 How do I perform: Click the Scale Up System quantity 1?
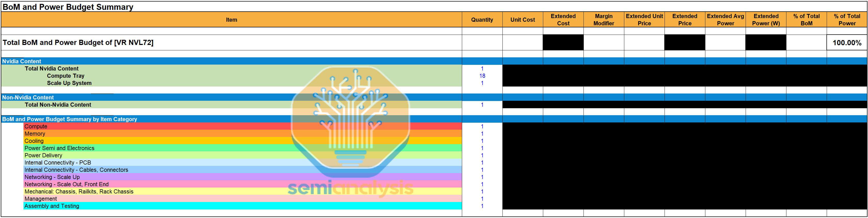tap(482, 83)
